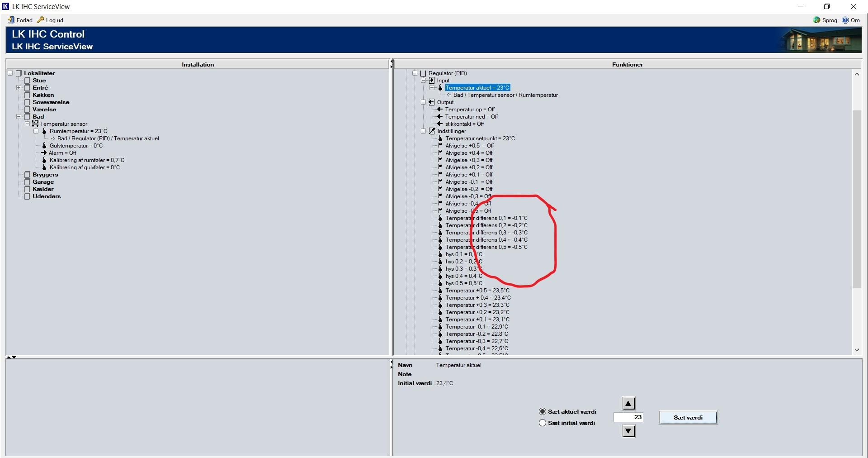Screen dimensions: 868x458
Task: Click the Log ud key icon
Action: (x=41, y=20)
